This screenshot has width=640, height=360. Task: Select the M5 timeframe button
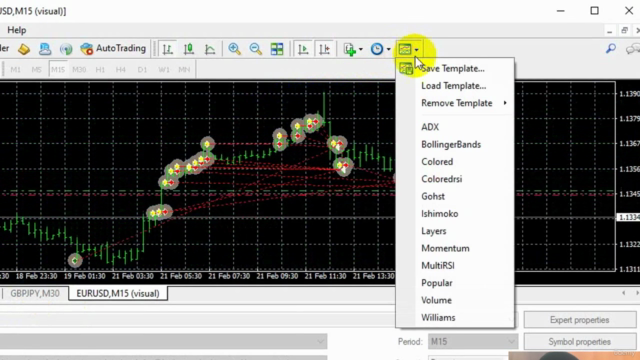pyautogui.click(x=37, y=69)
